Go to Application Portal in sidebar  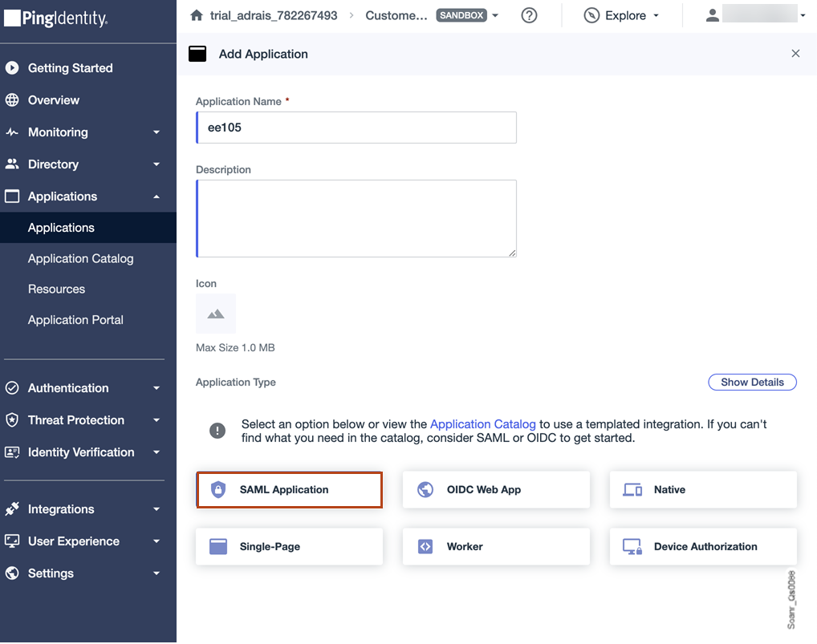75,319
